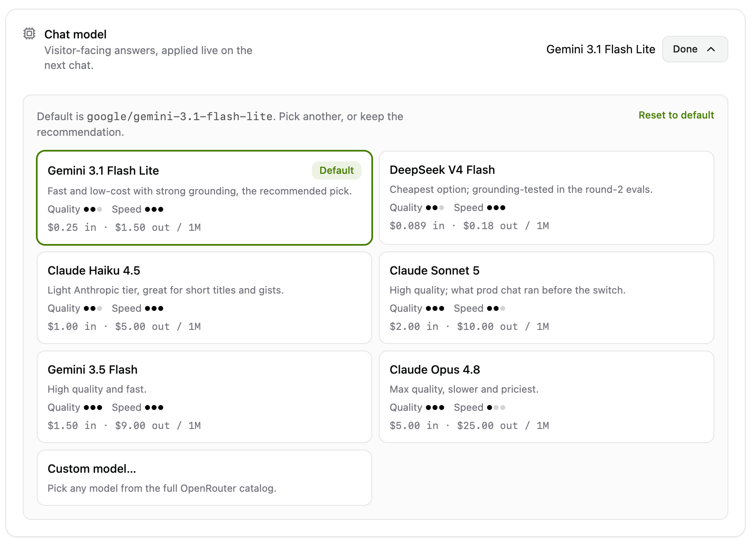Click the Quality dots in Gemini 3.5 Flash
The height and width of the screenshot is (545, 756).
coord(93,408)
